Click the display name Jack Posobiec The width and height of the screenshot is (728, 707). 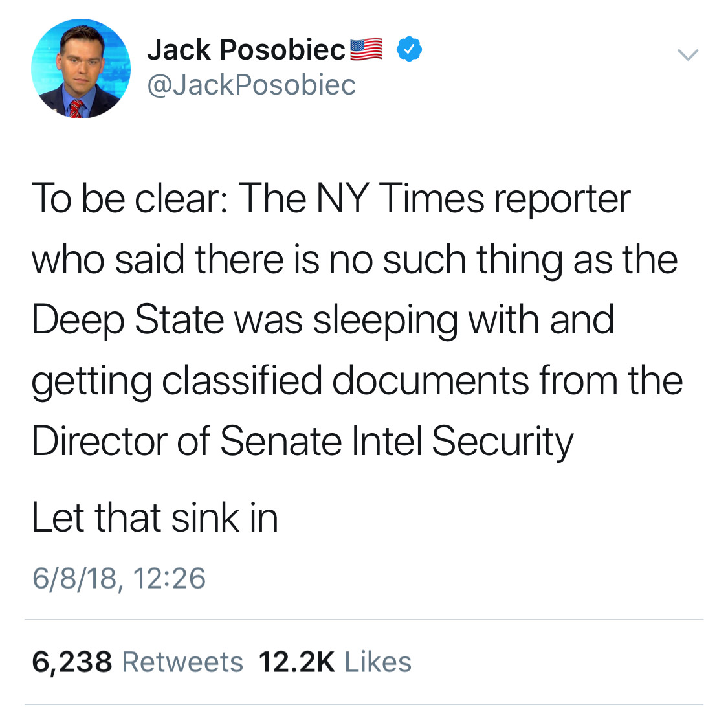coord(247,50)
